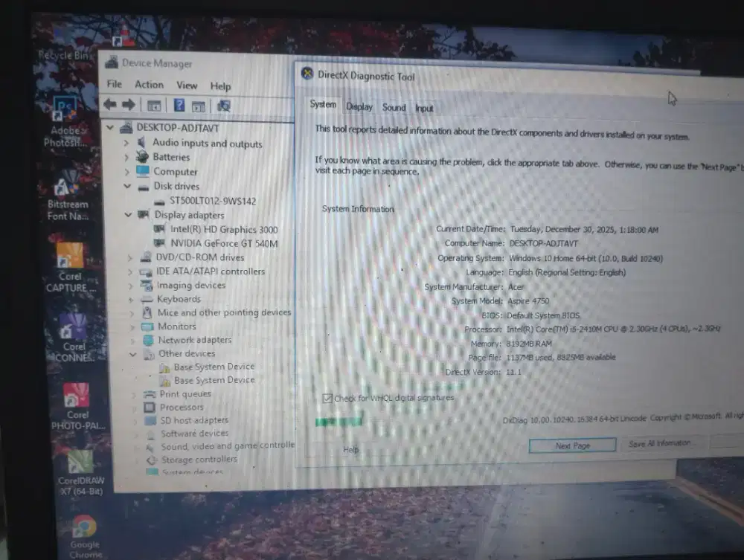
Task: Collapse the Other devices tree node
Action: coord(132,353)
